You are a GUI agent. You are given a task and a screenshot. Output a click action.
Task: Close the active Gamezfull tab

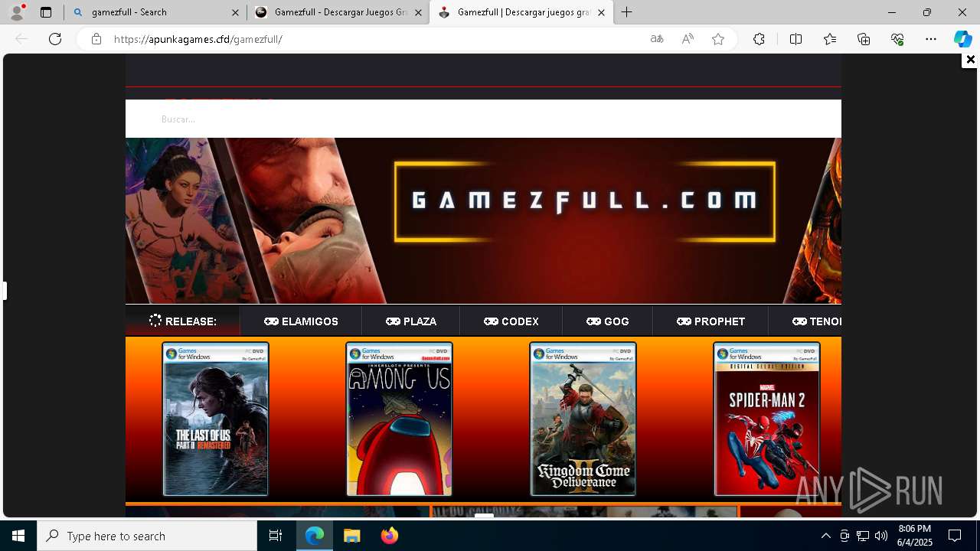click(601, 12)
